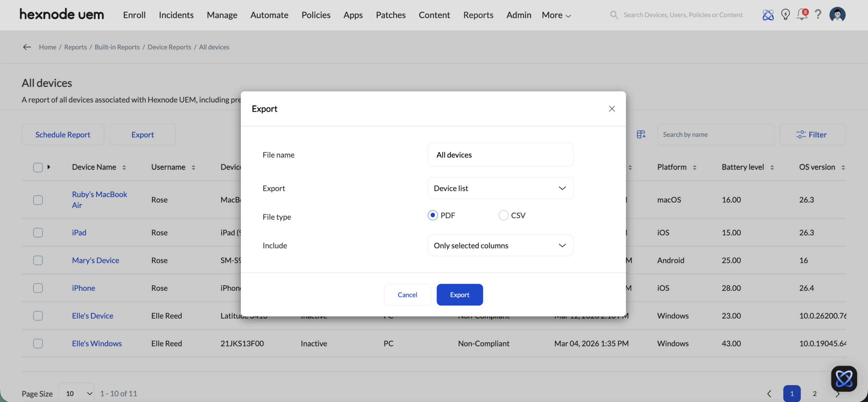Go to previous page arrow

769,394
